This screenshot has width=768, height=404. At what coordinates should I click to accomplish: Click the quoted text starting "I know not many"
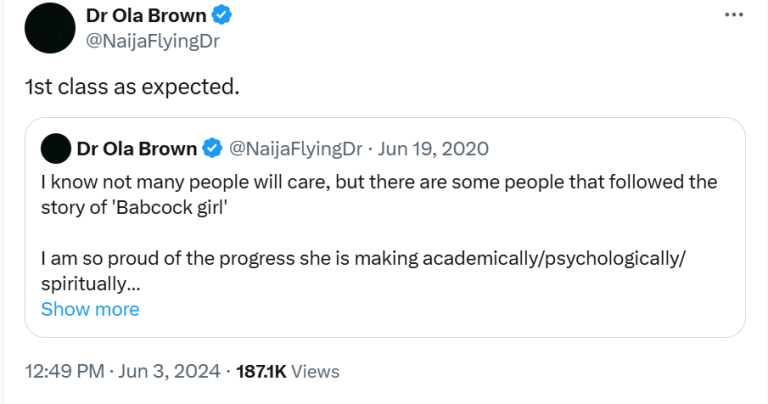[378, 182]
